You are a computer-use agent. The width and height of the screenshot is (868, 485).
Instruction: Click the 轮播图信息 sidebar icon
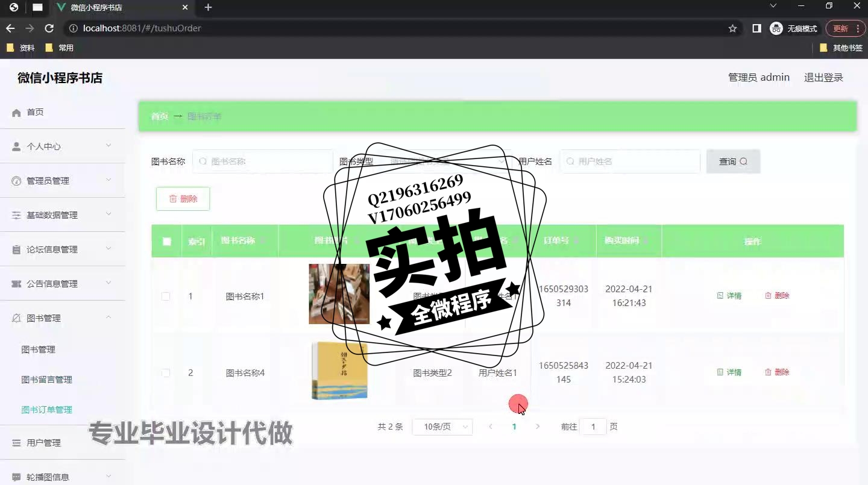pos(16,477)
